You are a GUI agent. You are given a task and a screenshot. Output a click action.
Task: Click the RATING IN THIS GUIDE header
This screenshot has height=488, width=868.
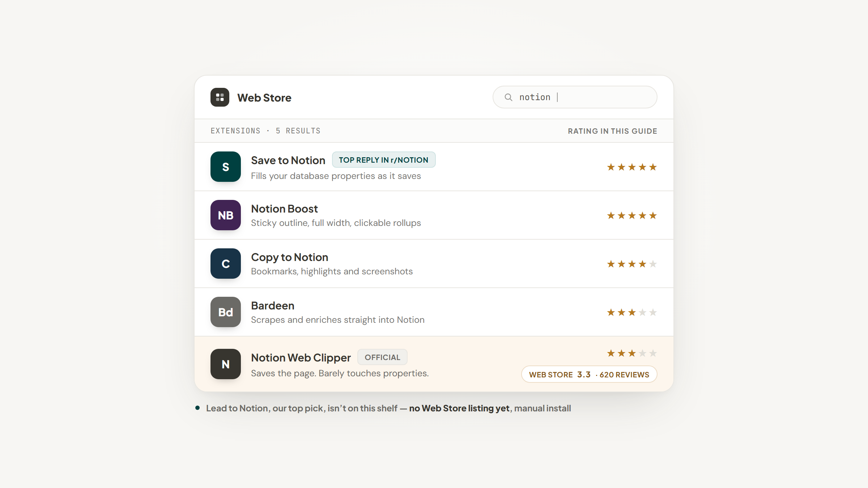tap(612, 131)
